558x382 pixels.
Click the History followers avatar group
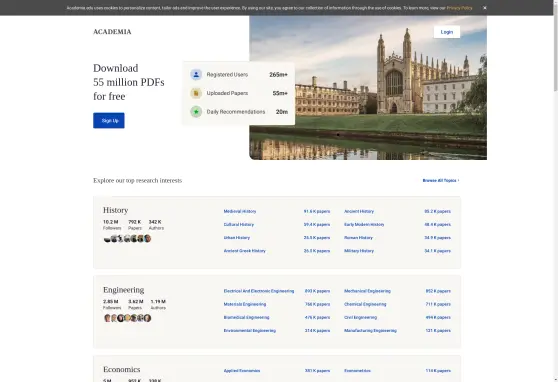pyautogui.click(x=127, y=239)
